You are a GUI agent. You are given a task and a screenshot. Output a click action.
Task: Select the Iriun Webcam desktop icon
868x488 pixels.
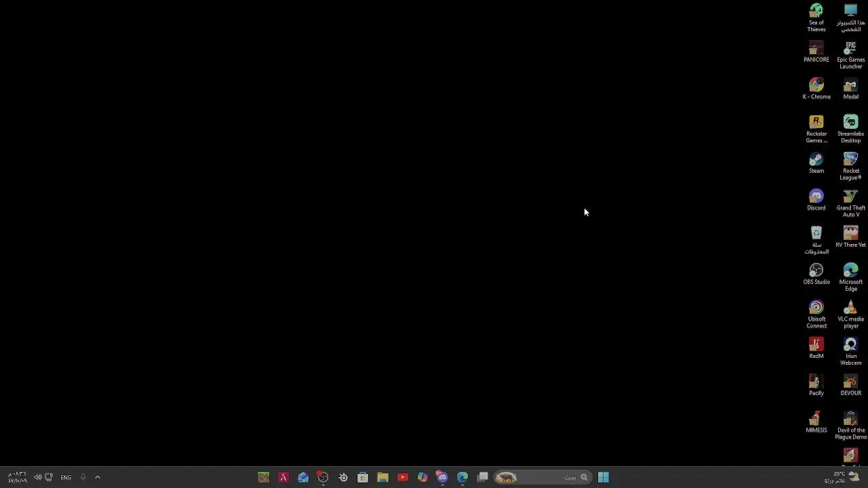coord(850,352)
